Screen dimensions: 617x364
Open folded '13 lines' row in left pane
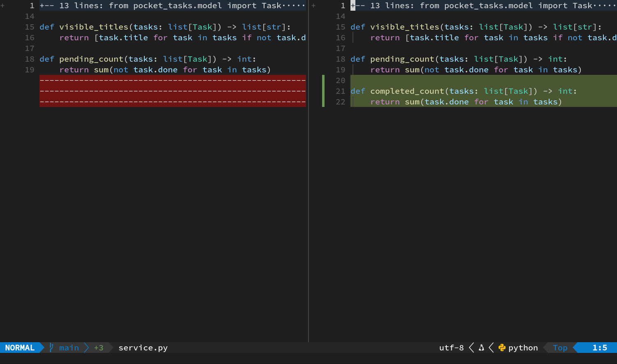(173, 6)
